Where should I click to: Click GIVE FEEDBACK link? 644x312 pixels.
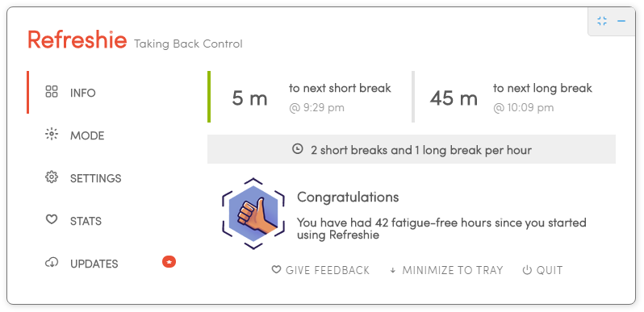[320, 270]
